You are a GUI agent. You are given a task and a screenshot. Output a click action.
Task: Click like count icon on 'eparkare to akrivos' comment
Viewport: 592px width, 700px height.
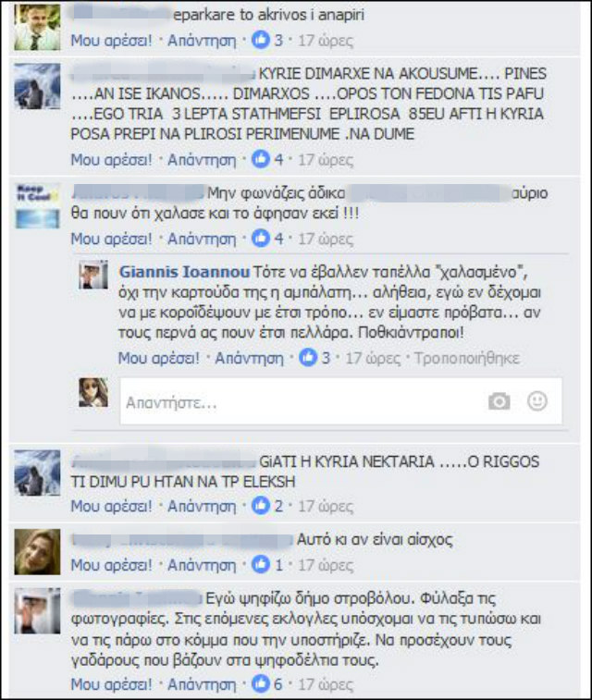[x=261, y=40]
